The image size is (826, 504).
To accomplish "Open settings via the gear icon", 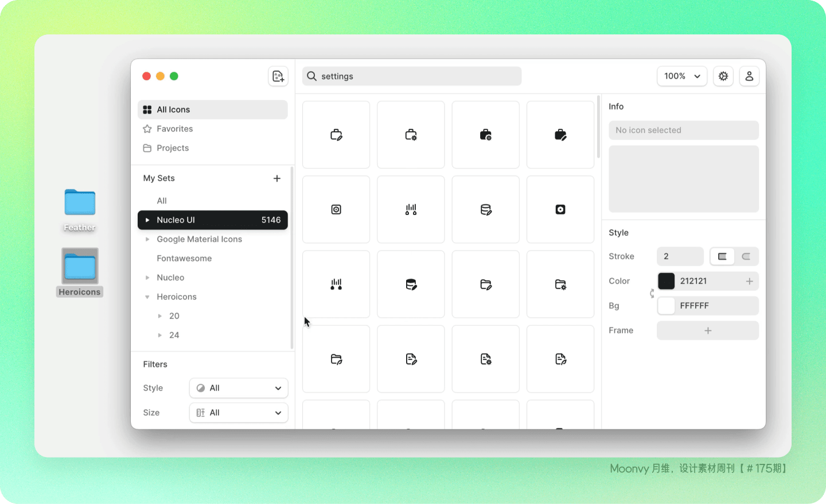I will (x=723, y=76).
